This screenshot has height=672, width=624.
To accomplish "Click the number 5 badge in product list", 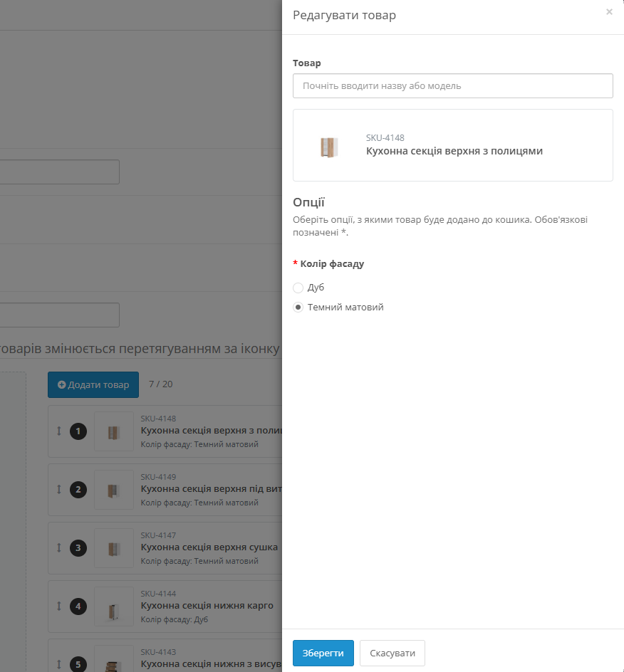I will point(78,664).
